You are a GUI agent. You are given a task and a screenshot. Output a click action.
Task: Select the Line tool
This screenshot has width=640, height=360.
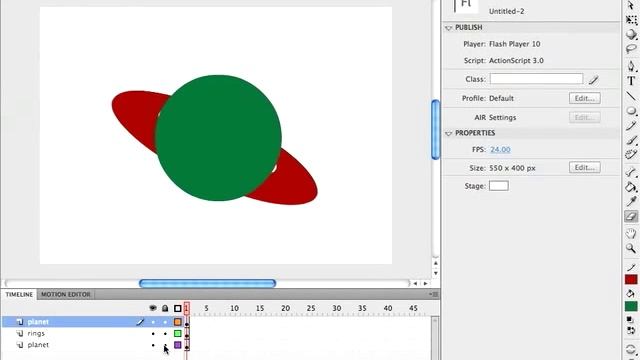pyautogui.click(x=631, y=96)
